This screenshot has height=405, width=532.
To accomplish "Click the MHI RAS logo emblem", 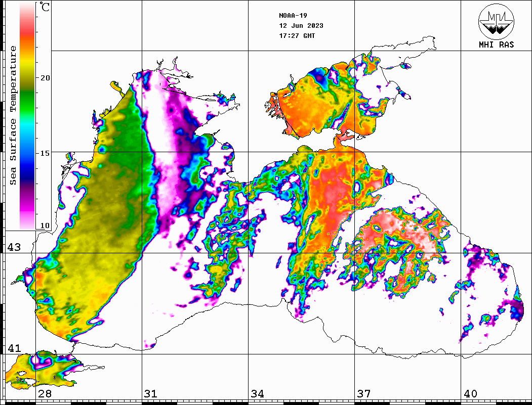I will click(496, 21).
